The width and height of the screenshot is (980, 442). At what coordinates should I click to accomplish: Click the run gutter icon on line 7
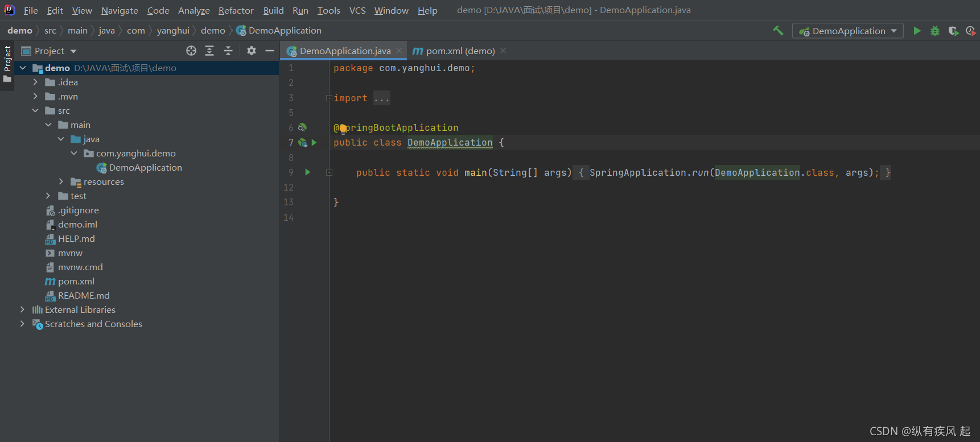pyautogui.click(x=314, y=143)
